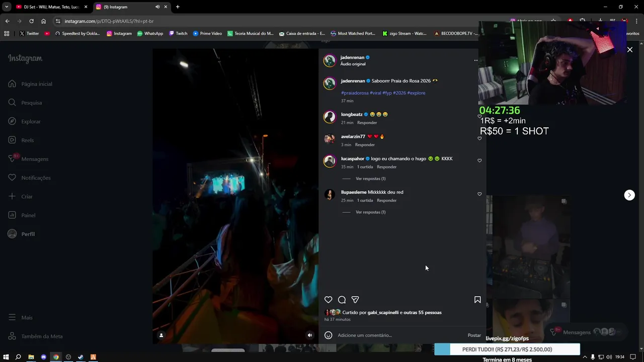Click the Instagram logo in sidebar

(x=25, y=58)
